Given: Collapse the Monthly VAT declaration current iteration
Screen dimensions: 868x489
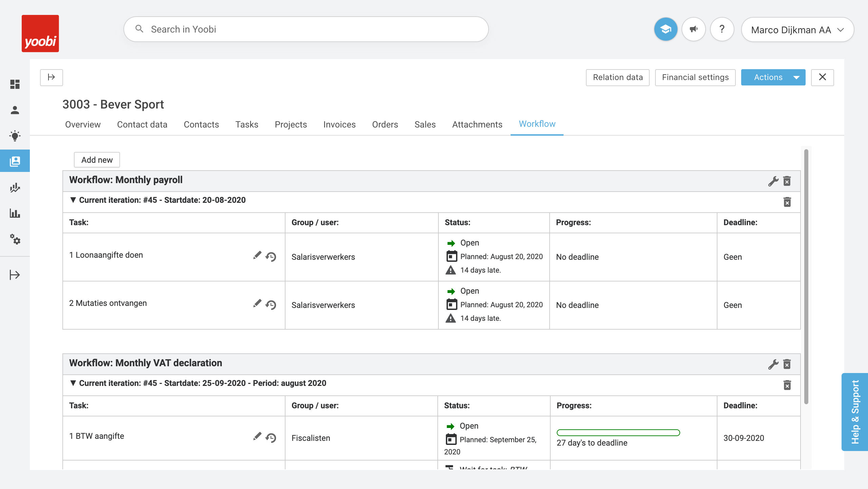Looking at the screenshot, I should [73, 383].
